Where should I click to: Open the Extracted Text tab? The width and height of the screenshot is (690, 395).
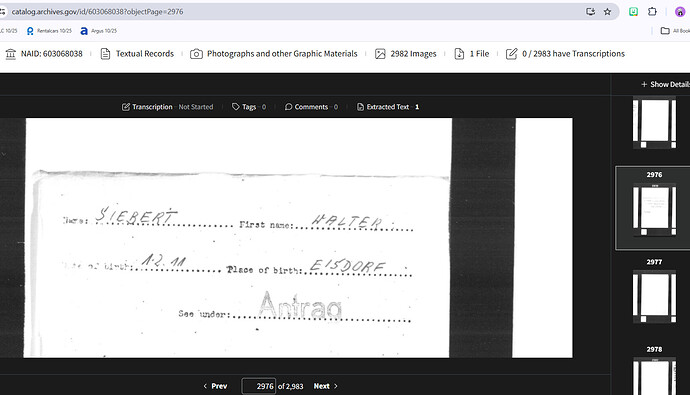(388, 107)
